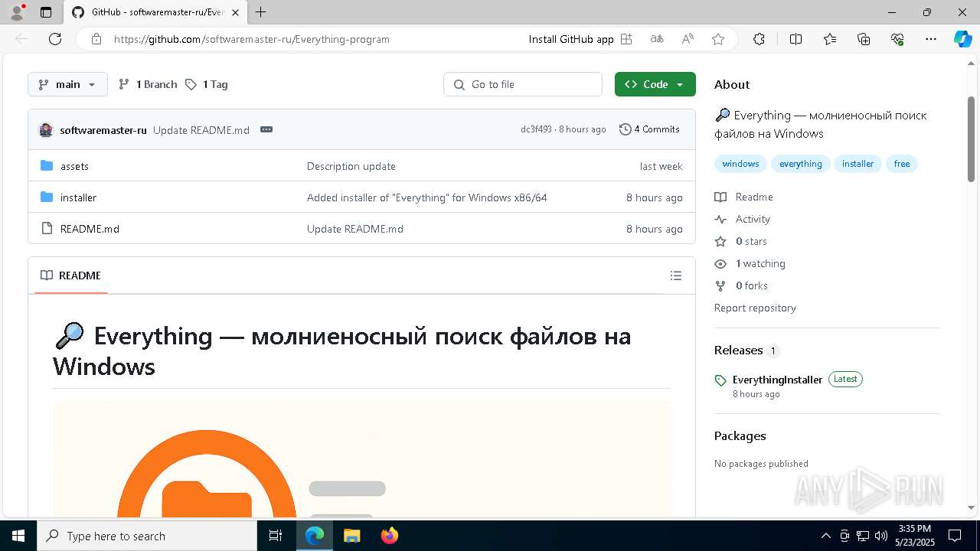Focus the Go to file search field
Screen dimensions: 980x551
[523, 84]
